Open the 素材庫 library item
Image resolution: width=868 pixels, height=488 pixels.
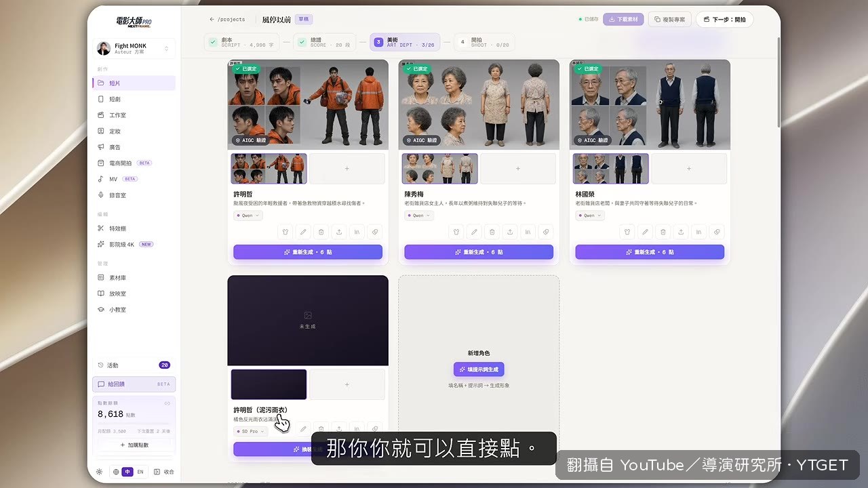134,278
